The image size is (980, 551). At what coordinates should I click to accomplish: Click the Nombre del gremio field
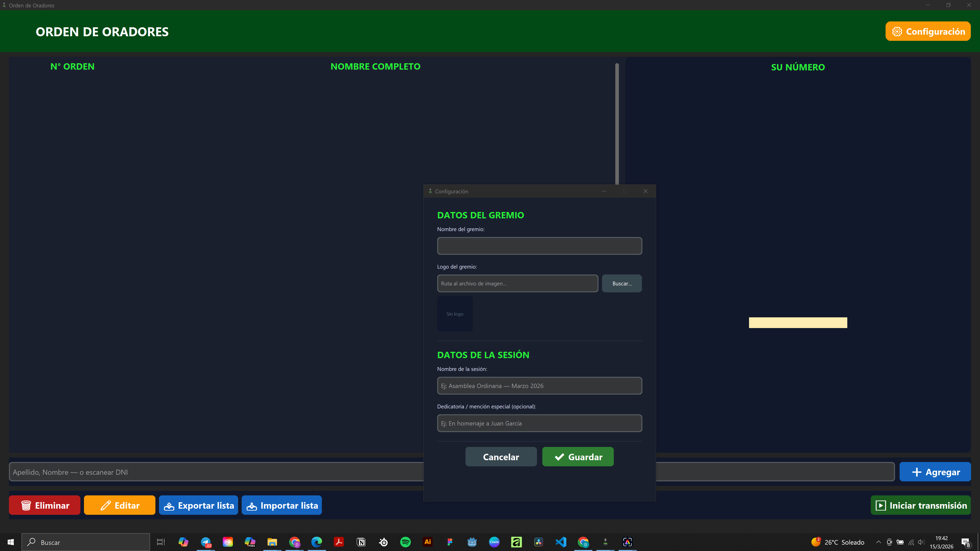click(539, 246)
